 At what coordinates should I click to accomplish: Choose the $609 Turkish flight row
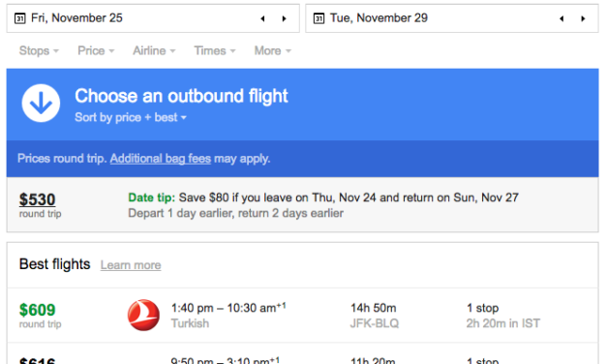tap(303, 316)
